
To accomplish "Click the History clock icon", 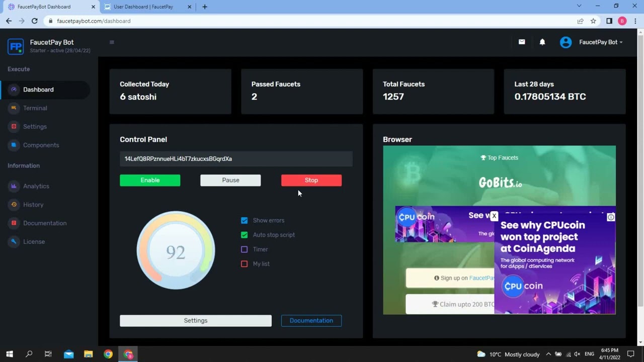I will coord(14,205).
